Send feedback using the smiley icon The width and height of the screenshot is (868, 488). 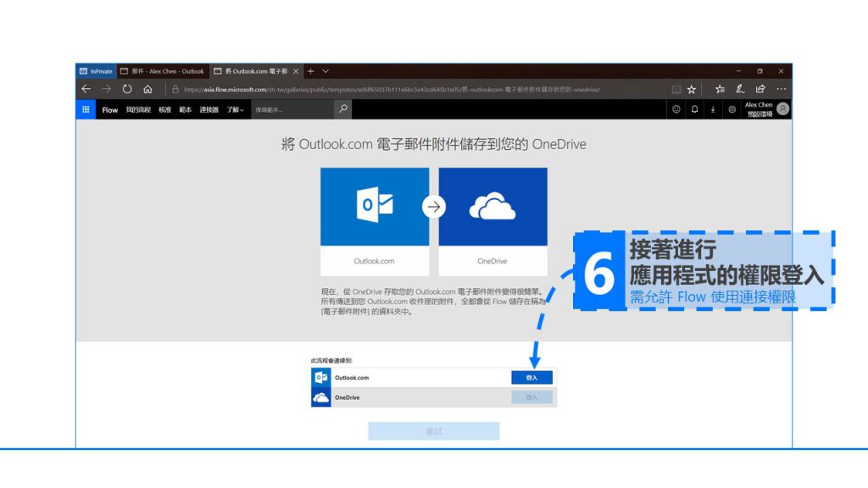point(676,109)
